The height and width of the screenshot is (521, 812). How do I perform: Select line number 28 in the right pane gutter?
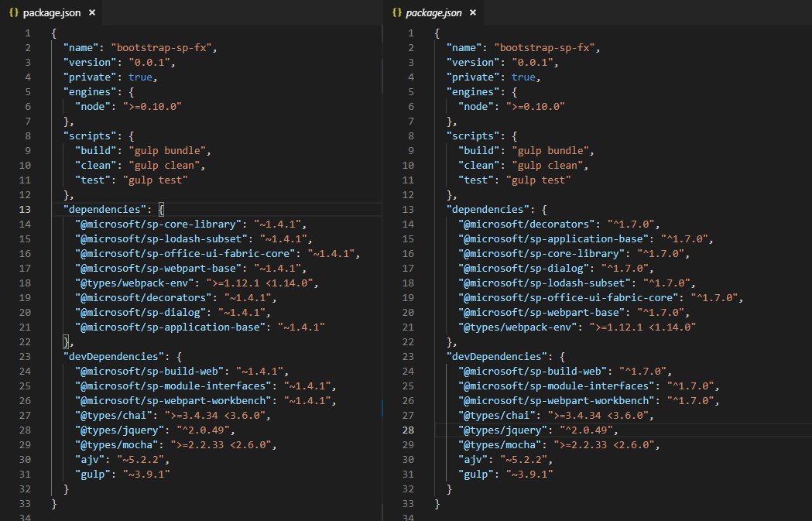[408, 430]
